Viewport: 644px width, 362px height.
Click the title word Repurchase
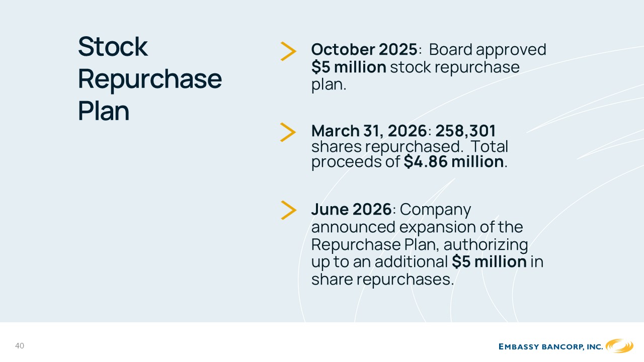(150, 79)
